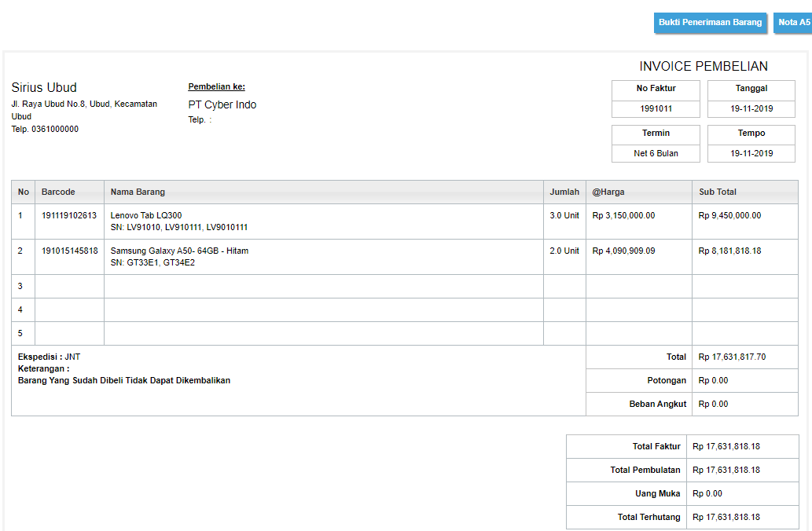Select the Uang Muka value Rp 0.00
The image size is (812, 531).
[707, 493]
